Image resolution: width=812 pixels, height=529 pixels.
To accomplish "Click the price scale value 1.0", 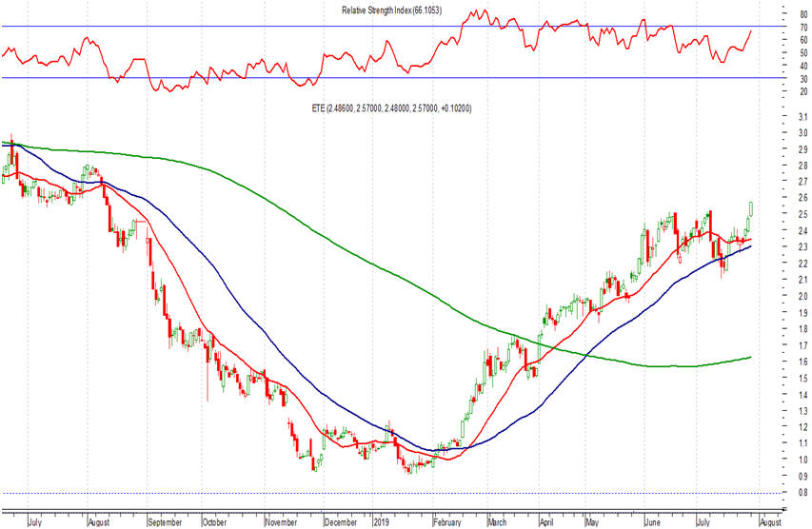I will pos(802,460).
